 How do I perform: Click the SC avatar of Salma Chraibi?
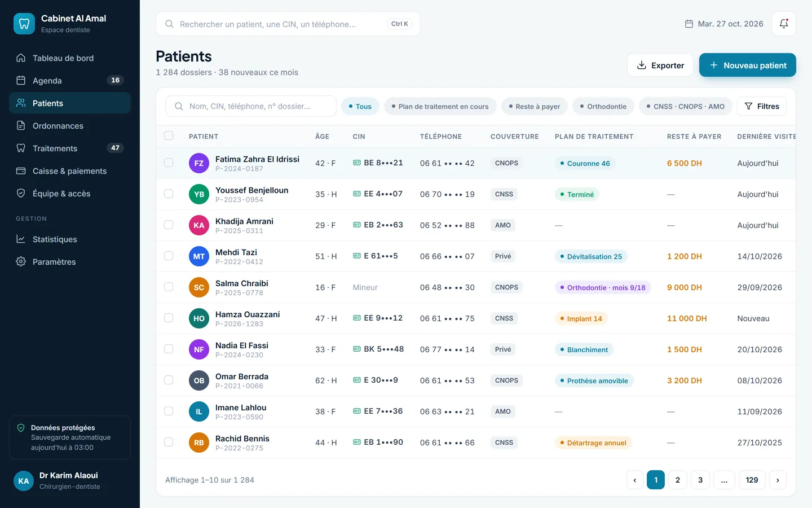point(199,287)
